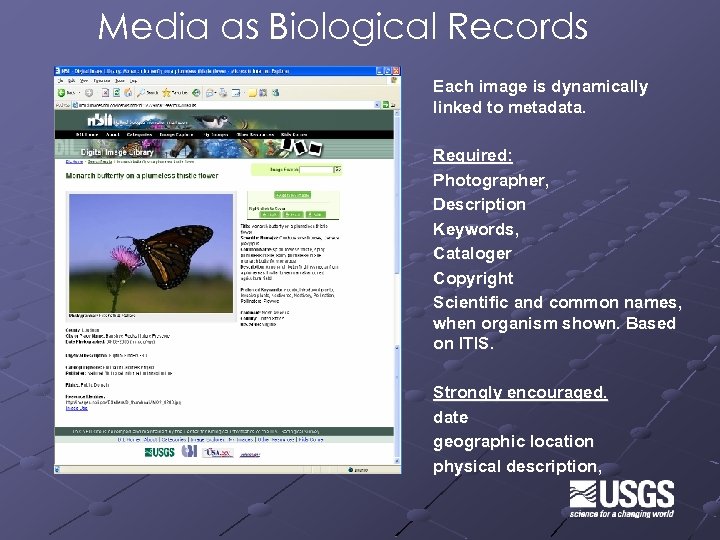Click the scrollbar up arrow
This screenshot has height=540, width=720.
pos(397,113)
